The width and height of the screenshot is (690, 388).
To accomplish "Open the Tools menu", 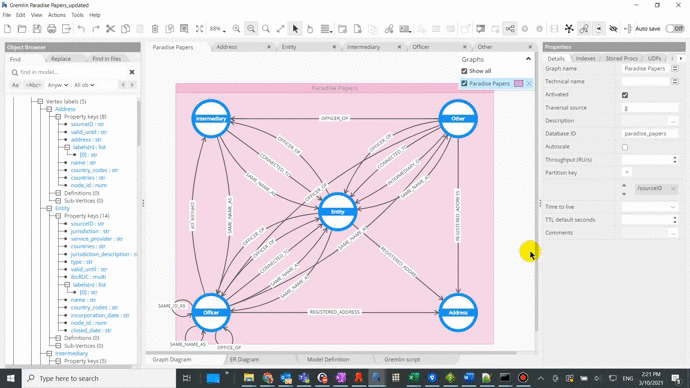I will [x=77, y=15].
